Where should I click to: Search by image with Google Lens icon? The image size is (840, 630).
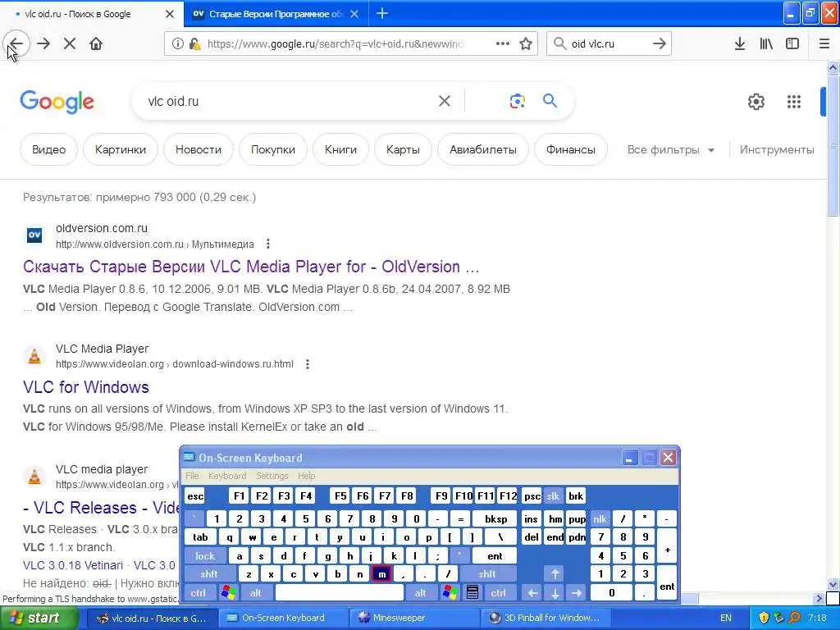517,101
